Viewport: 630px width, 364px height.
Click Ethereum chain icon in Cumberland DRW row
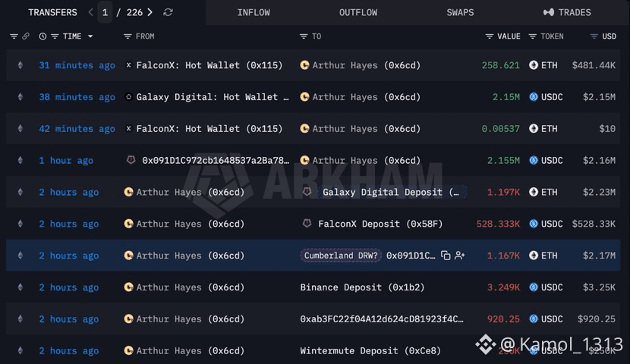(x=20, y=256)
